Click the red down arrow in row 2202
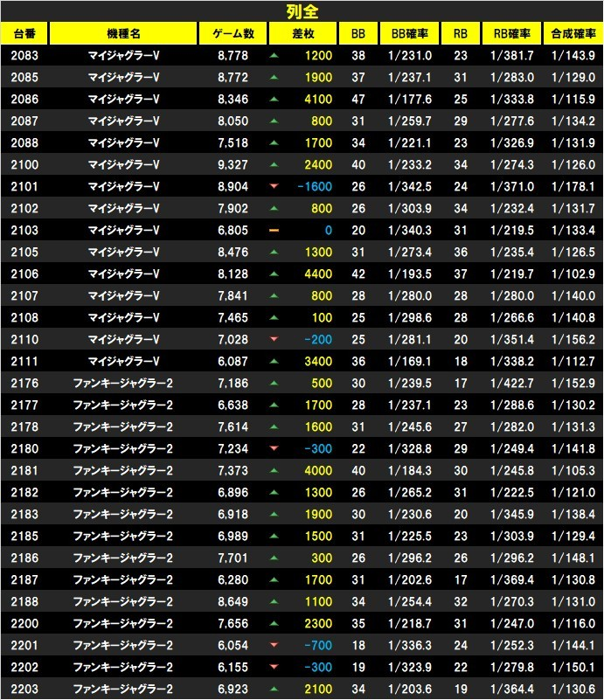This screenshot has height=700, width=604. coord(274,667)
